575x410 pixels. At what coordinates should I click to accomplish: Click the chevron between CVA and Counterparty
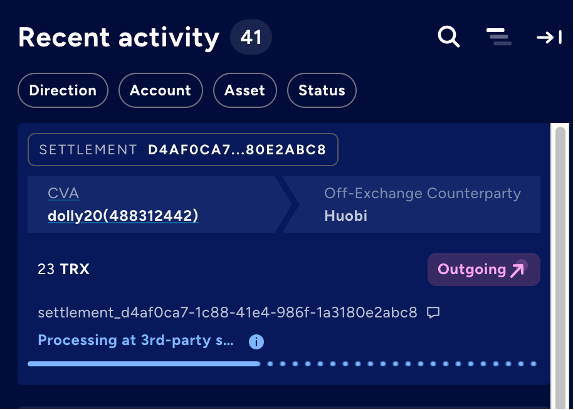(287, 204)
